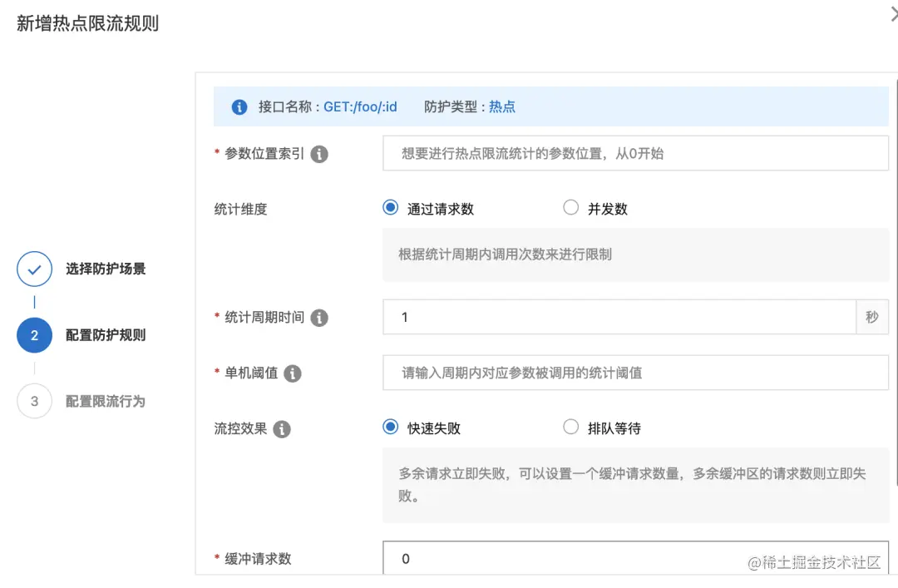Click the 热点 protection type text
The width and height of the screenshot is (898, 588).
[501, 106]
